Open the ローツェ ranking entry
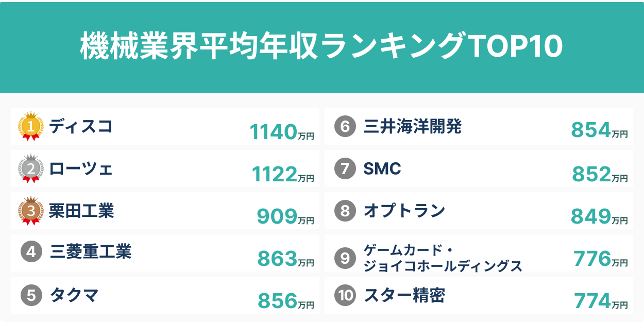 (165, 168)
